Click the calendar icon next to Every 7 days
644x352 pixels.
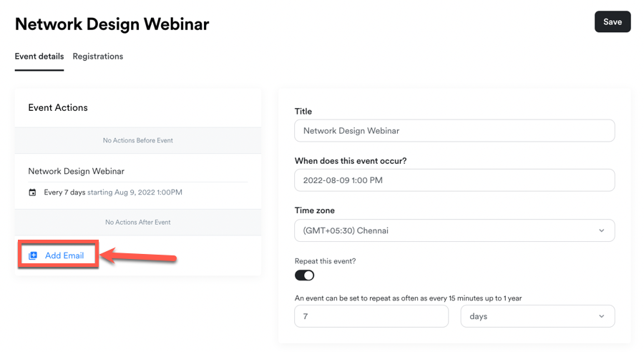[32, 192]
